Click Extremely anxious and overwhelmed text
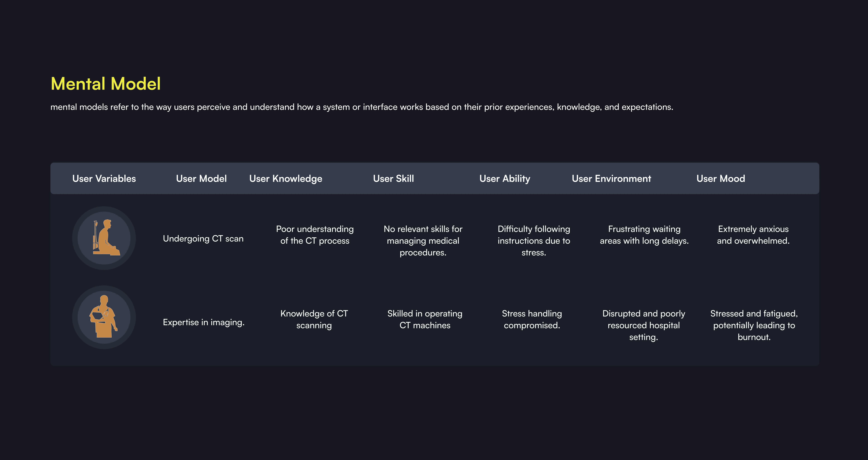The height and width of the screenshot is (460, 868). tap(753, 235)
